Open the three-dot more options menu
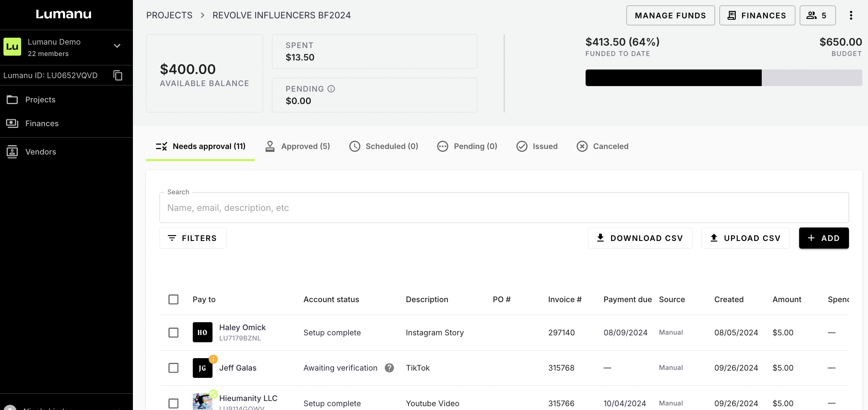The width and height of the screenshot is (868, 410). (851, 15)
